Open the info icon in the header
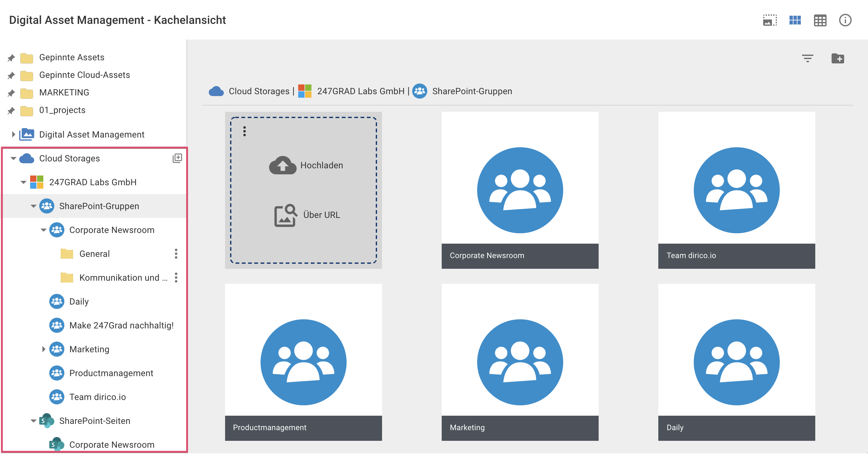Screen dimensions: 868x454 (x=845, y=20)
